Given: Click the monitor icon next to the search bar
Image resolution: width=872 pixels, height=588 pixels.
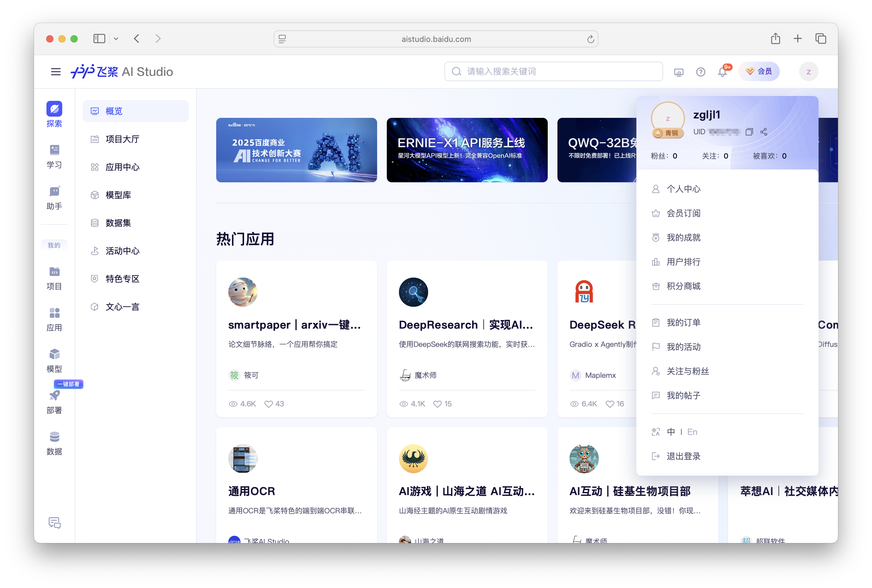Looking at the screenshot, I should 679,72.
